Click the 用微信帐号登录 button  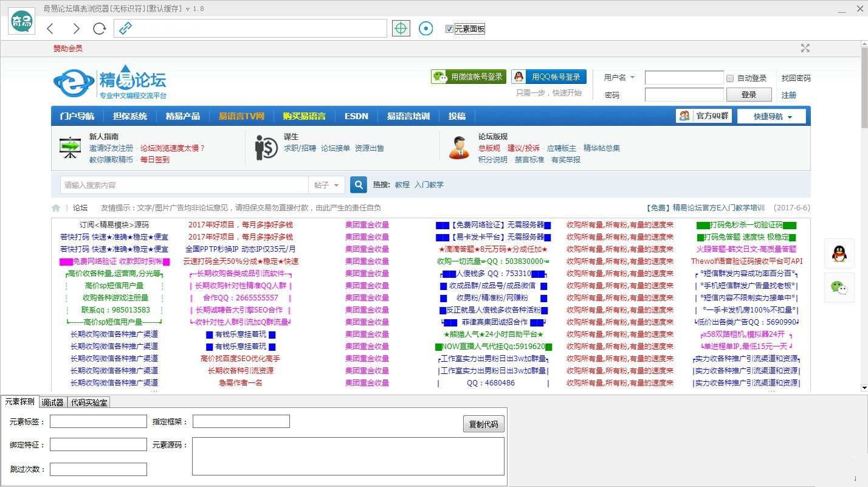point(469,77)
